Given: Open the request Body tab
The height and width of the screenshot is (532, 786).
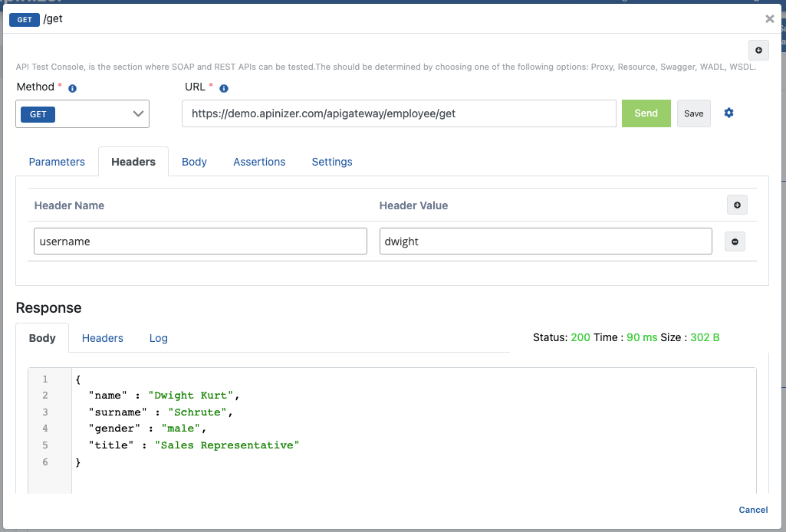Looking at the screenshot, I should tap(194, 162).
